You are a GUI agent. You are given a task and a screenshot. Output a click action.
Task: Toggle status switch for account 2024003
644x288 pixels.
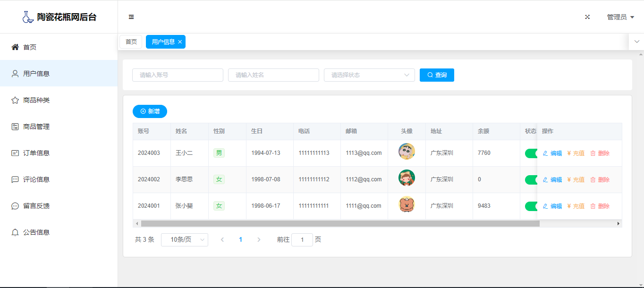pyautogui.click(x=531, y=153)
